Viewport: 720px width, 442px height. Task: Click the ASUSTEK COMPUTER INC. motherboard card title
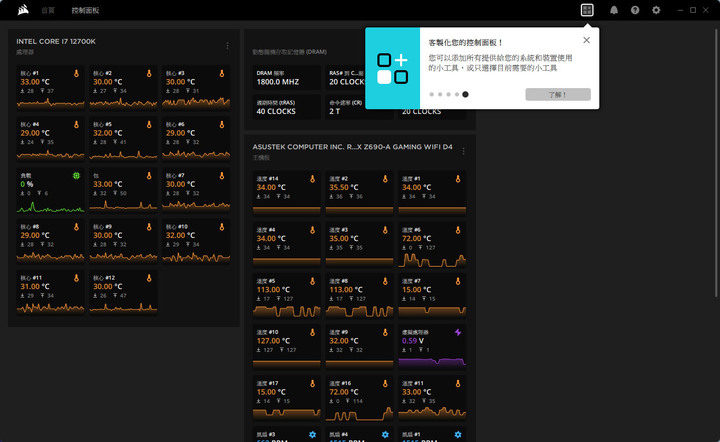352,147
